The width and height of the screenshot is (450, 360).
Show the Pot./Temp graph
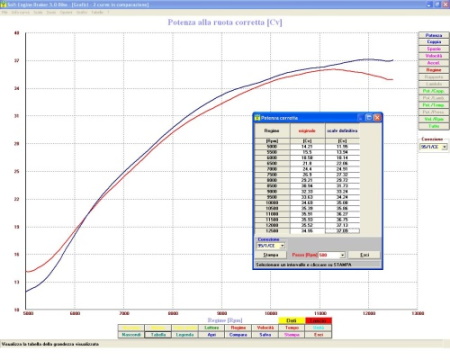(434, 105)
